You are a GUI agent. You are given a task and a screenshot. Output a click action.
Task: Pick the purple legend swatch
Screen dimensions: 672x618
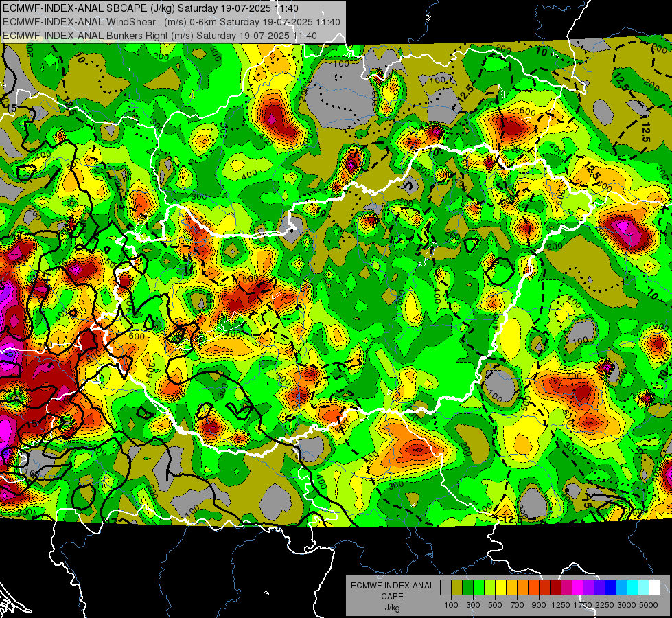[589, 588]
